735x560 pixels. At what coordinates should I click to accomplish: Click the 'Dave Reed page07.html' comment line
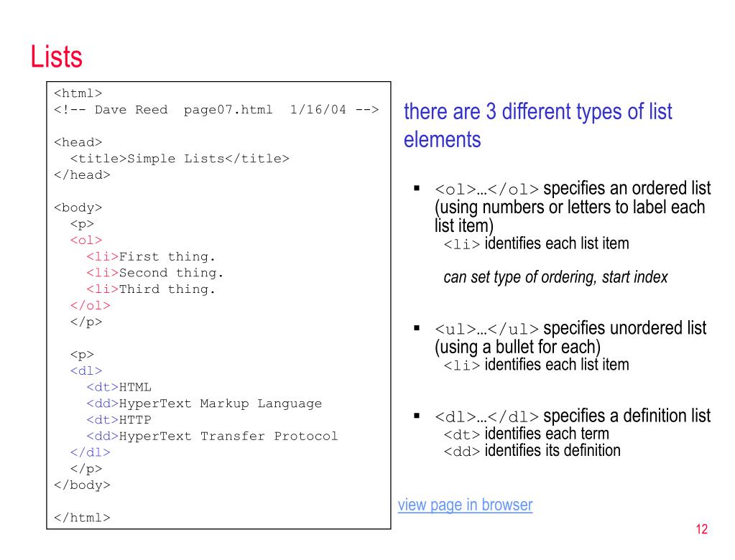pos(216,110)
